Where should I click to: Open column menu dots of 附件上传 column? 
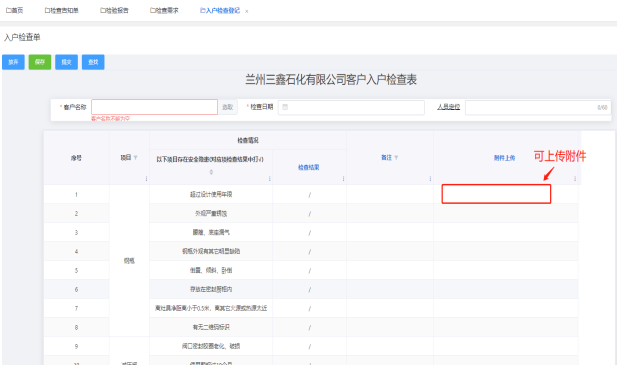click(x=575, y=179)
